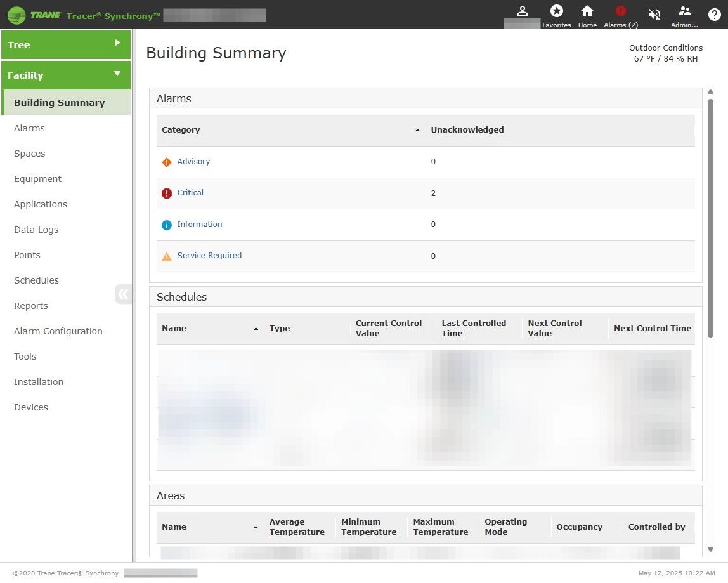
Task: Sort Areas by Name arrow
Action: click(x=256, y=527)
